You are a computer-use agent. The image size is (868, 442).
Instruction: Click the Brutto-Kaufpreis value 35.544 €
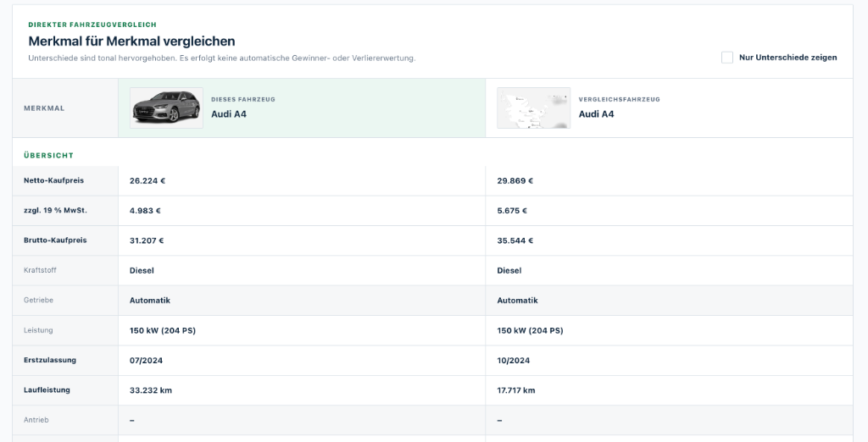515,240
